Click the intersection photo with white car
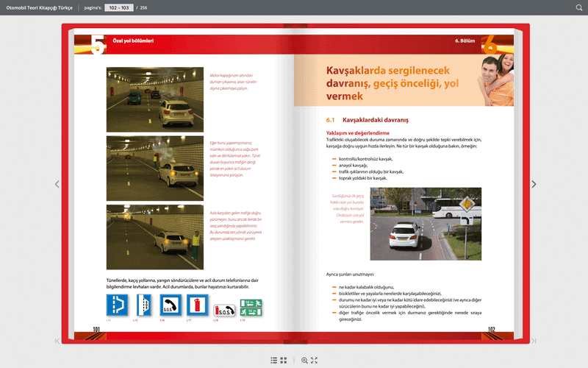The height and width of the screenshot is (368, 588). coord(426,224)
